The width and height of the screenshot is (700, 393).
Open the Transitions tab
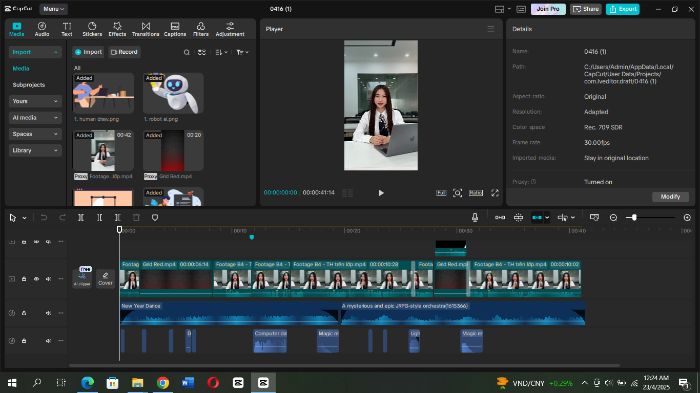coord(146,29)
